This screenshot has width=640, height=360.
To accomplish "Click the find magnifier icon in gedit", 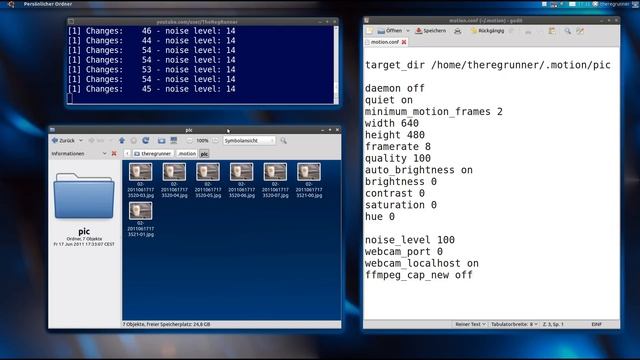I will coord(567,31).
